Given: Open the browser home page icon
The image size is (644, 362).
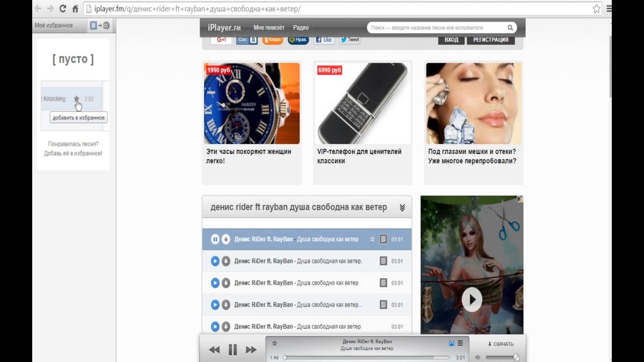Looking at the screenshot, I should pos(75,9).
